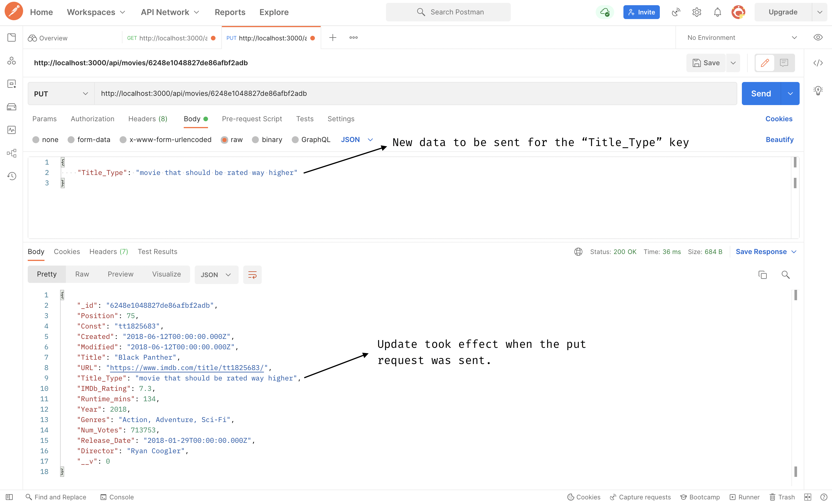Toggle the binary body format option
Image resolution: width=832 pixels, height=504 pixels.
pos(255,139)
